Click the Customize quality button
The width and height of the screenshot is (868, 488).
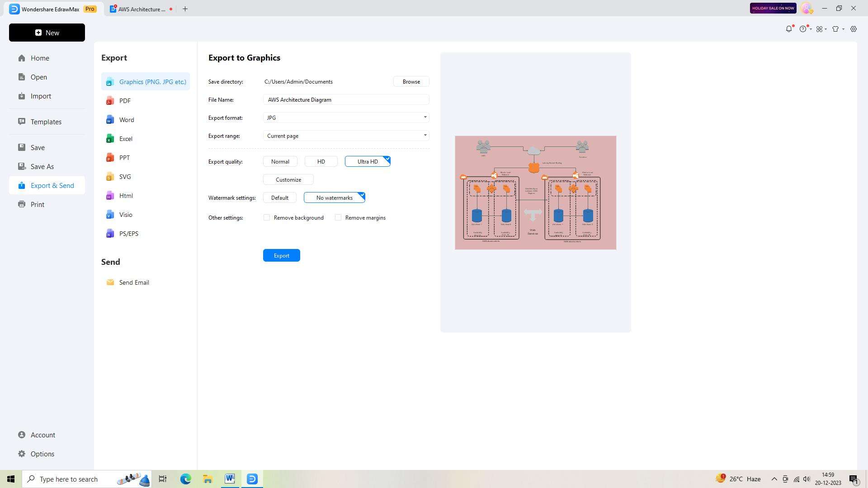pyautogui.click(x=288, y=179)
